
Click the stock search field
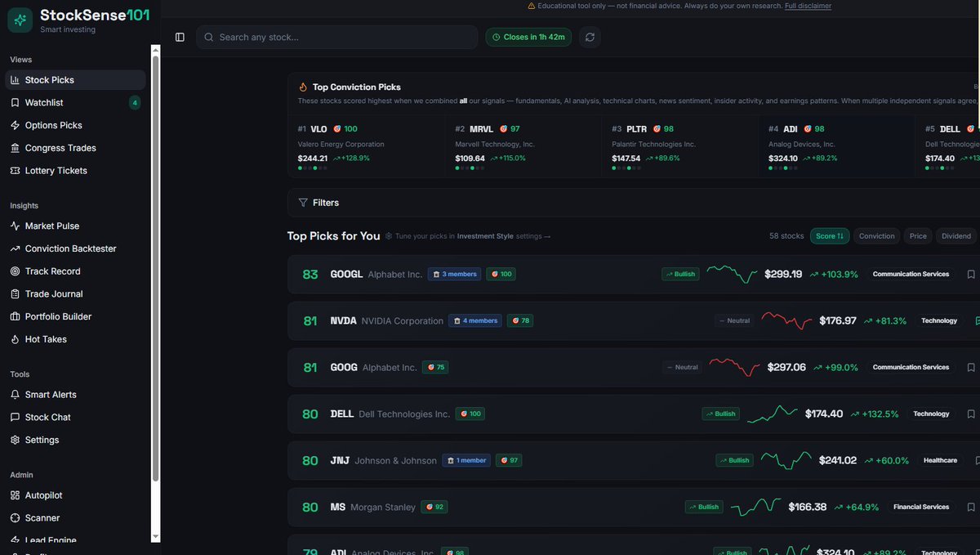[x=336, y=37]
